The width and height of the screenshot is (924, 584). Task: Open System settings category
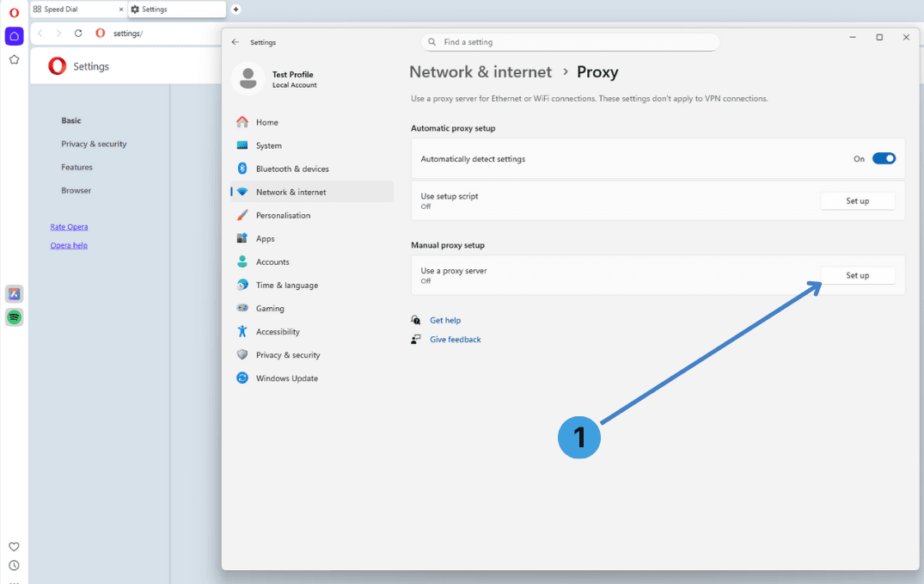pyautogui.click(x=312, y=145)
